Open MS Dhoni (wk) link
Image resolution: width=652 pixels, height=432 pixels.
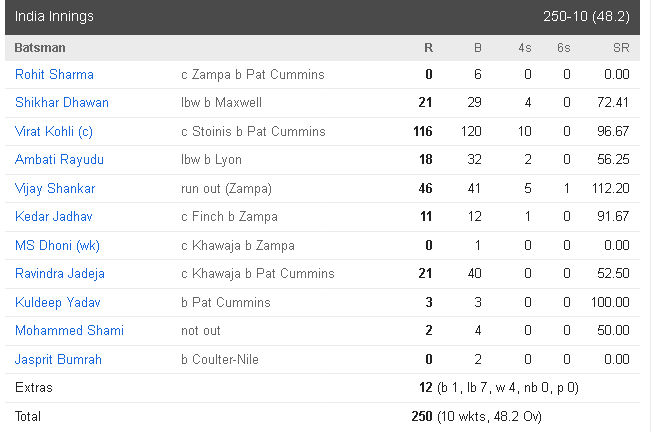(57, 245)
